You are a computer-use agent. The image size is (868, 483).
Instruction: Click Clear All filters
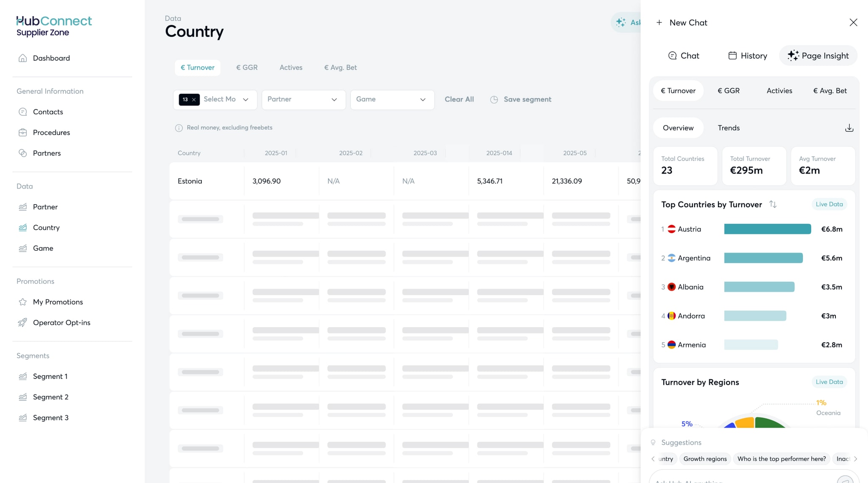(x=459, y=100)
